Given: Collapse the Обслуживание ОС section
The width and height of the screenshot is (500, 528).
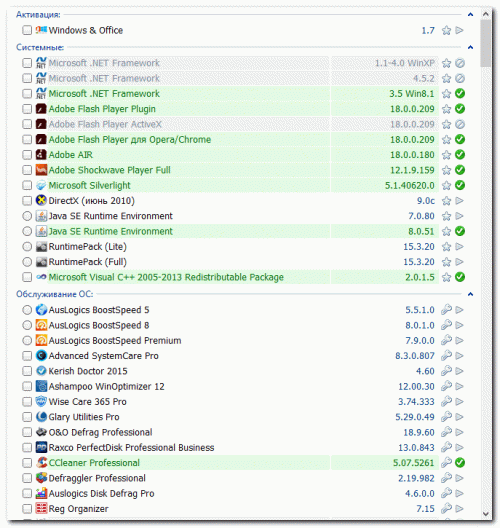Looking at the screenshot, I should [x=470, y=294].
